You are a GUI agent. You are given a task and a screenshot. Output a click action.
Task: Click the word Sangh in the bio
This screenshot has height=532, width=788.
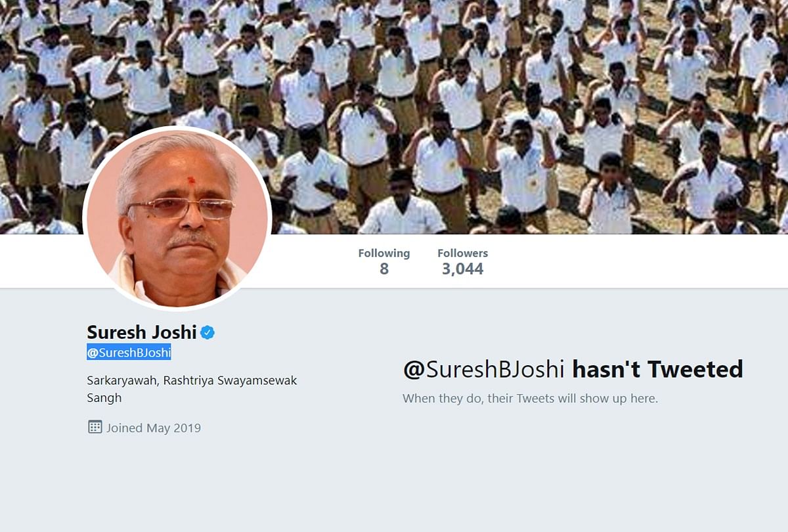[104, 398]
